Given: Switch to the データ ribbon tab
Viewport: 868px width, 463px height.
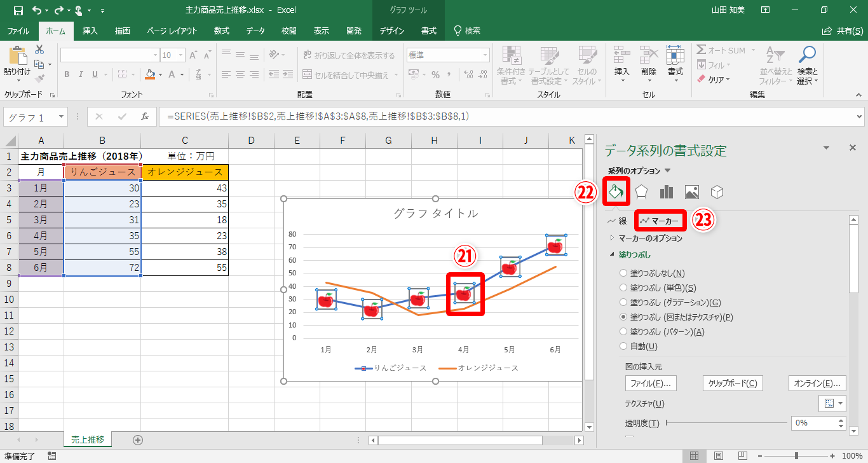Looking at the screenshot, I should [x=255, y=31].
